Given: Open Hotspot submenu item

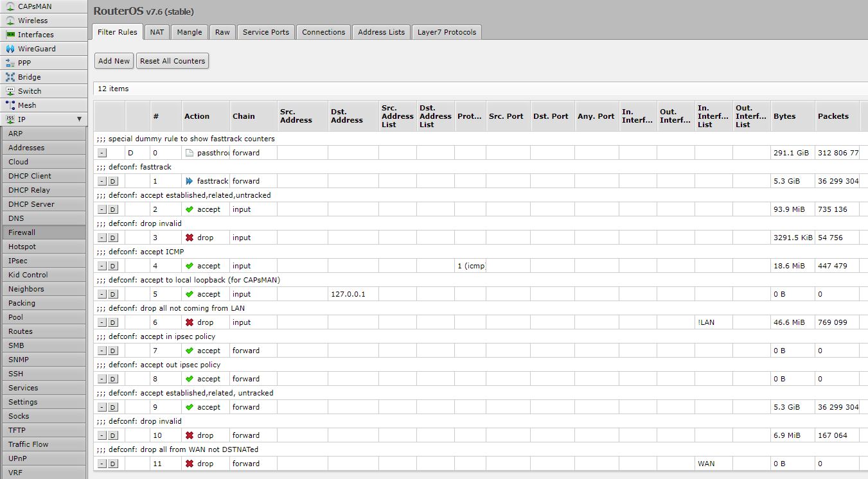Looking at the screenshot, I should tap(43, 247).
